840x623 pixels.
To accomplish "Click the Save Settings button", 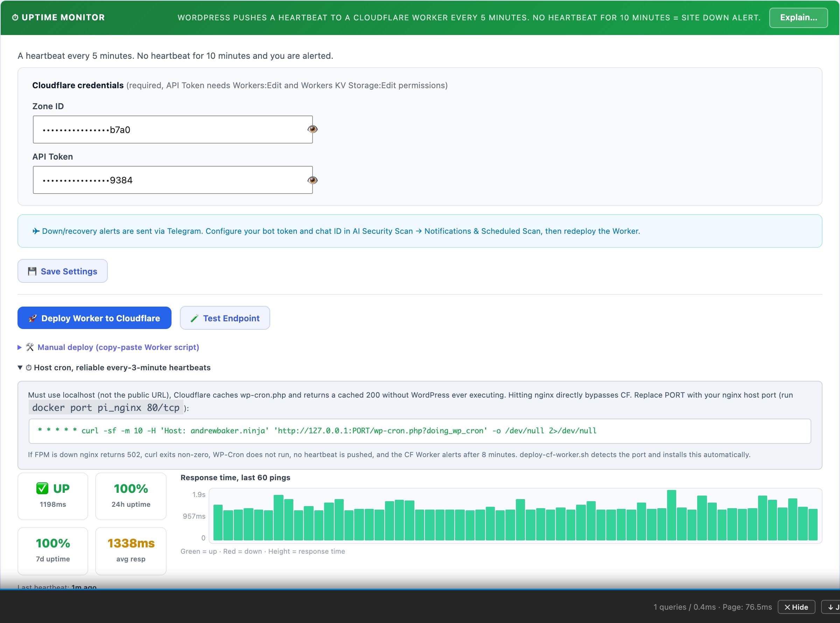I will [x=63, y=271].
